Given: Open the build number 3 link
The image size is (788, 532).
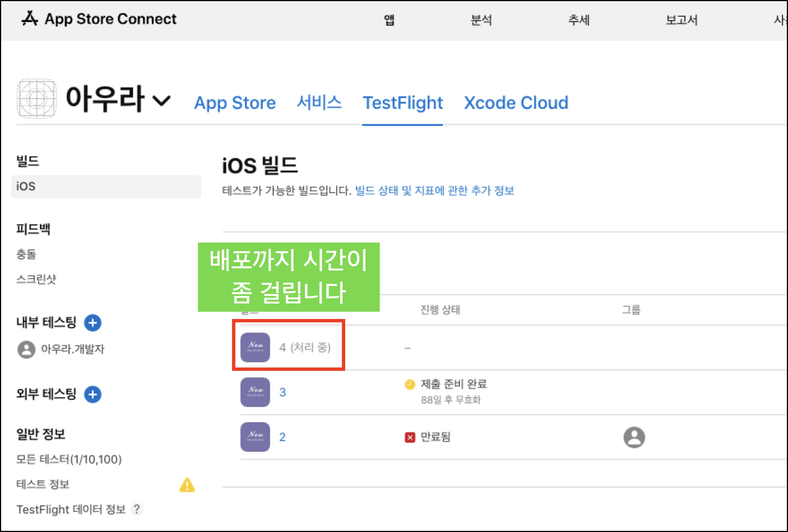Looking at the screenshot, I should click(282, 392).
